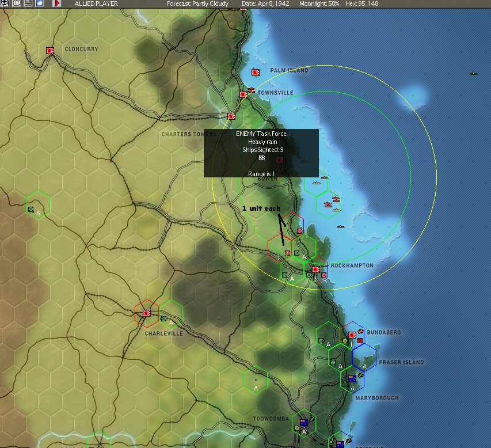Click the dark ship in hex east of Bowen

pos(317,183)
